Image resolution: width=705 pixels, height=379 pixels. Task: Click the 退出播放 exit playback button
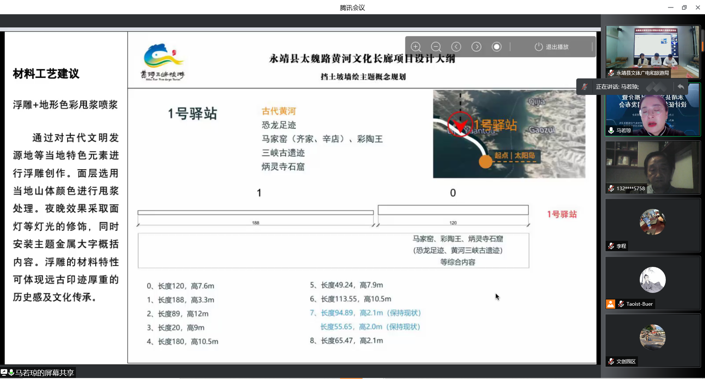pyautogui.click(x=552, y=47)
